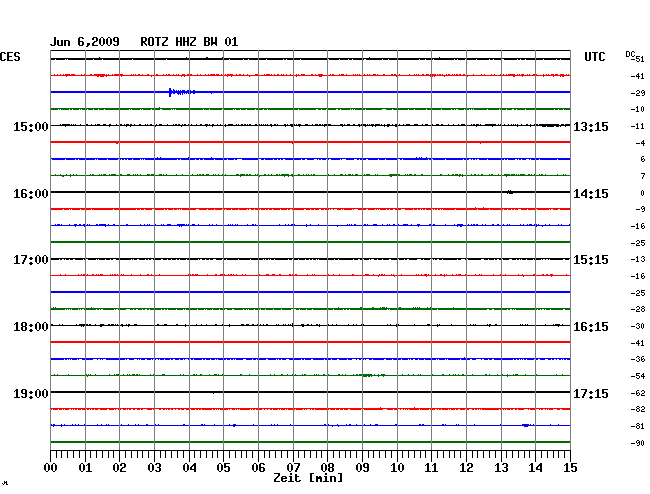This screenshot has height=494, width=650.
Task: Select the station title 'ROTZ HHZ BW 01'
Action: click(x=189, y=42)
